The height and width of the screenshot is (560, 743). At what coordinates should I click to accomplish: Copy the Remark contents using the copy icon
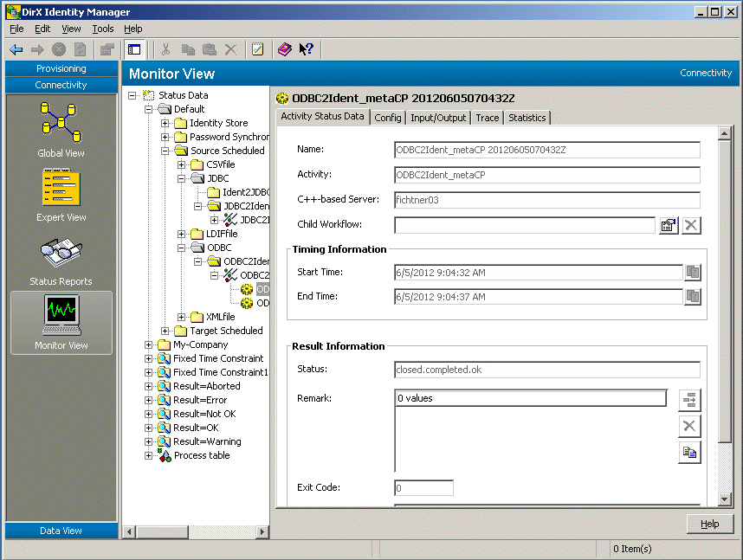coord(689,452)
